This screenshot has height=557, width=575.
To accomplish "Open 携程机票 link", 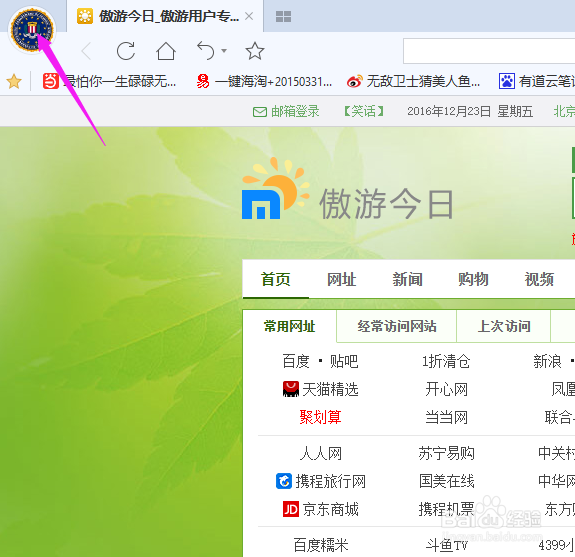I will pyautogui.click(x=446, y=509).
